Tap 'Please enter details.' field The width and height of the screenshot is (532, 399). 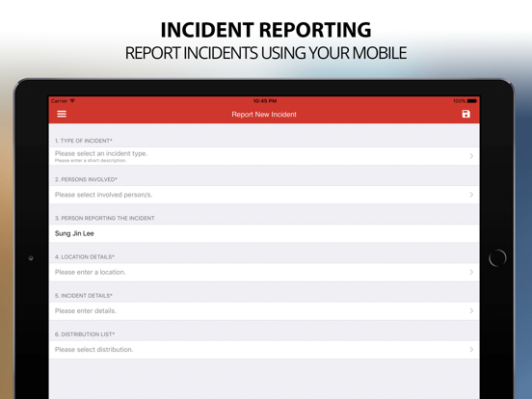(x=264, y=310)
